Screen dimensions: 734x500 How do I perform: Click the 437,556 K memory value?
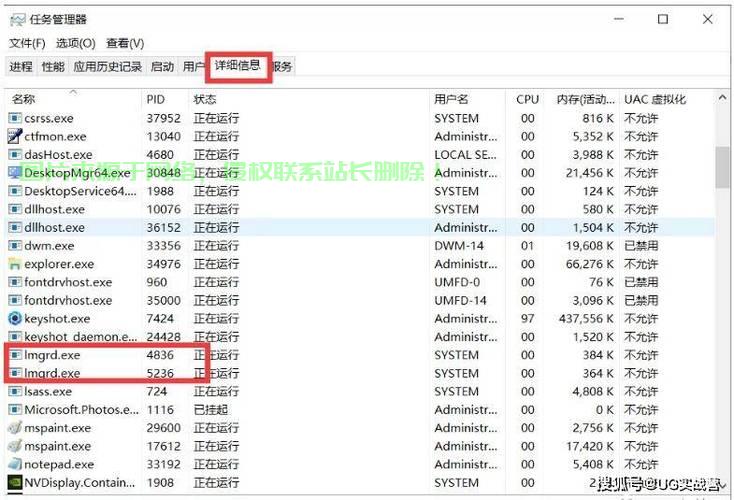(586, 319)
